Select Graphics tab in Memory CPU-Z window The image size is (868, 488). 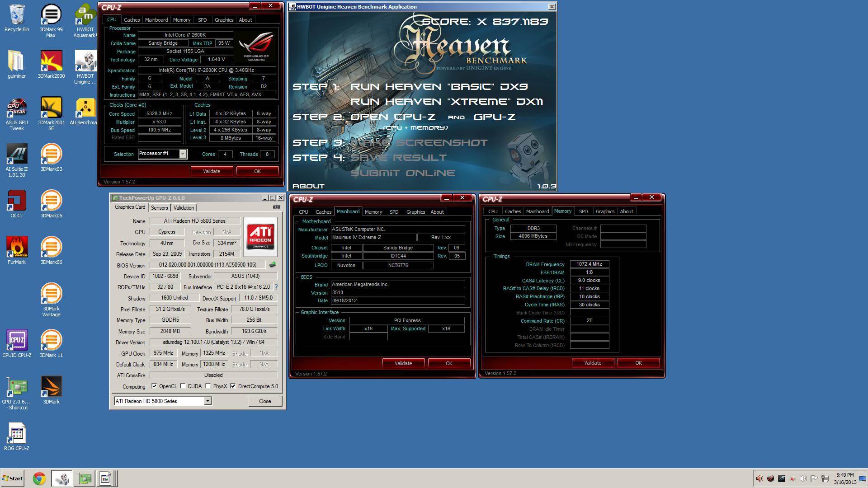click(605, 211)
